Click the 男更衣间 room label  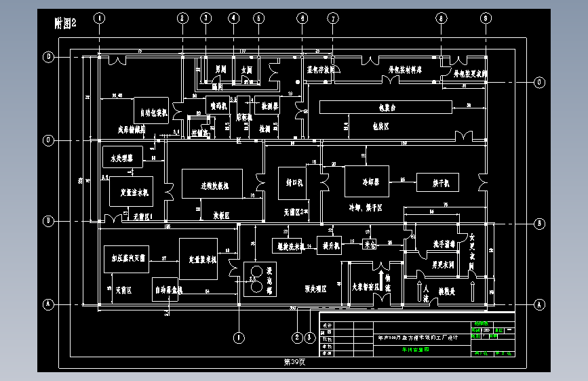[x=444, y=265]
